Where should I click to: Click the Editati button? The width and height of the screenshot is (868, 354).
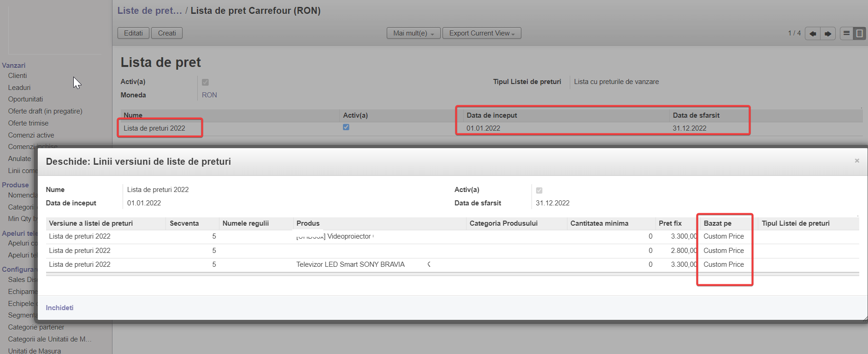pyautogui.click(x=133, y=33)
